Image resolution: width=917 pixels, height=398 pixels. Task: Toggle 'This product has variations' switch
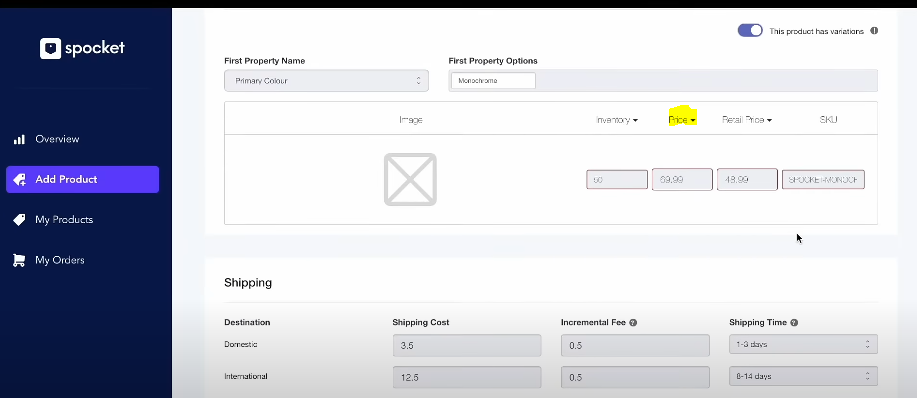(750, 30)
